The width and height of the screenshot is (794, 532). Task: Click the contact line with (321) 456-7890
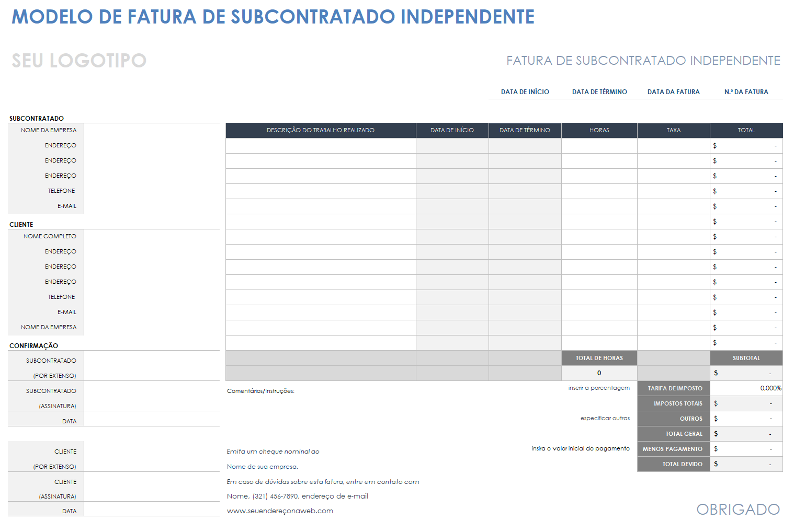(298, 496)
